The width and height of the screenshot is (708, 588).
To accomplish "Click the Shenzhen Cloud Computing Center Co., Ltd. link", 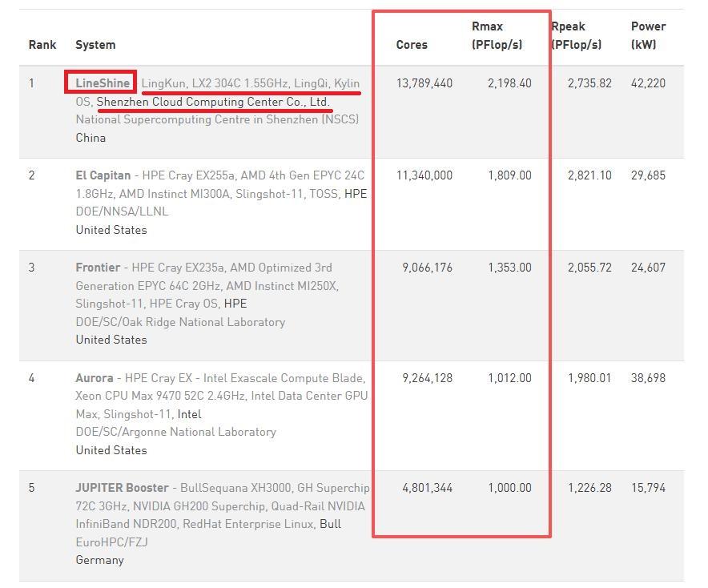I will pyautogui.click(x=213, y=102).
